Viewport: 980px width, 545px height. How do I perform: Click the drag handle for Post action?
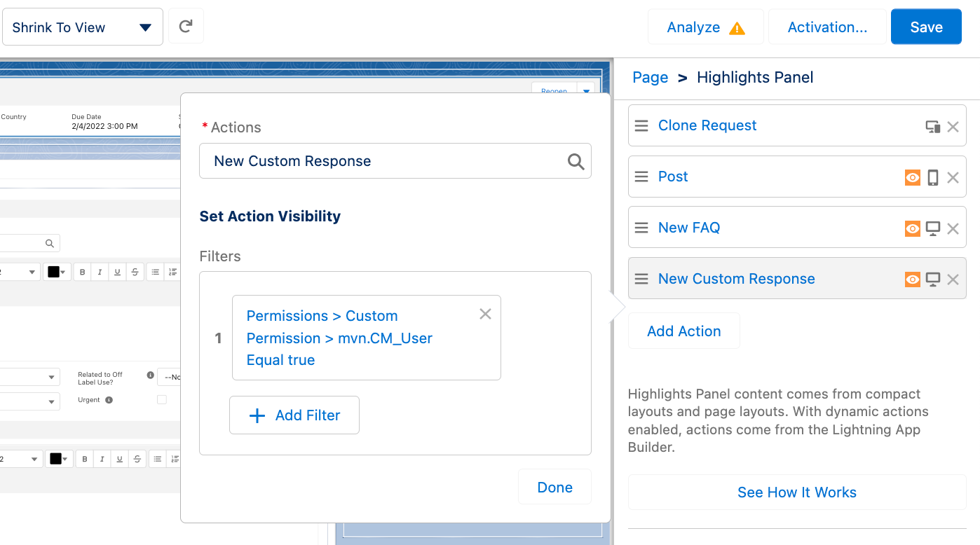click(641, 177)
